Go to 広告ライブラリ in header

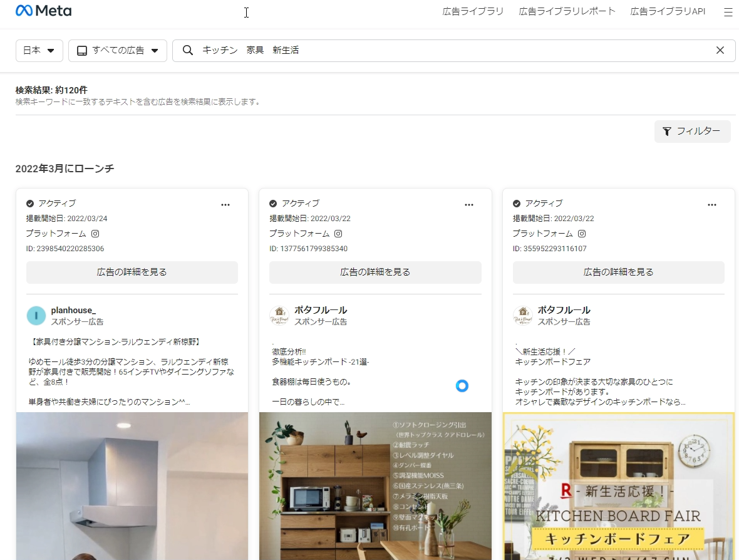point(473,11)
